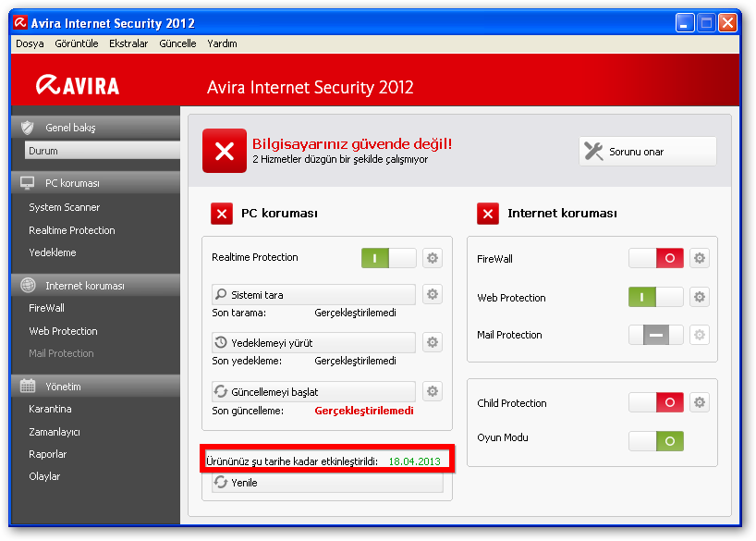Start scan with Sistemi tara
756x541 pixels.
[x=313, y=294]
